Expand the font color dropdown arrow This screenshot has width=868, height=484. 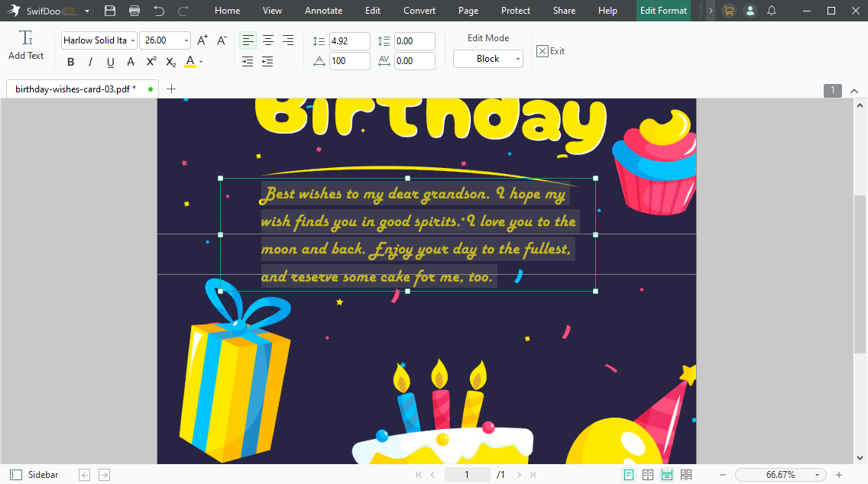[200, 62]
